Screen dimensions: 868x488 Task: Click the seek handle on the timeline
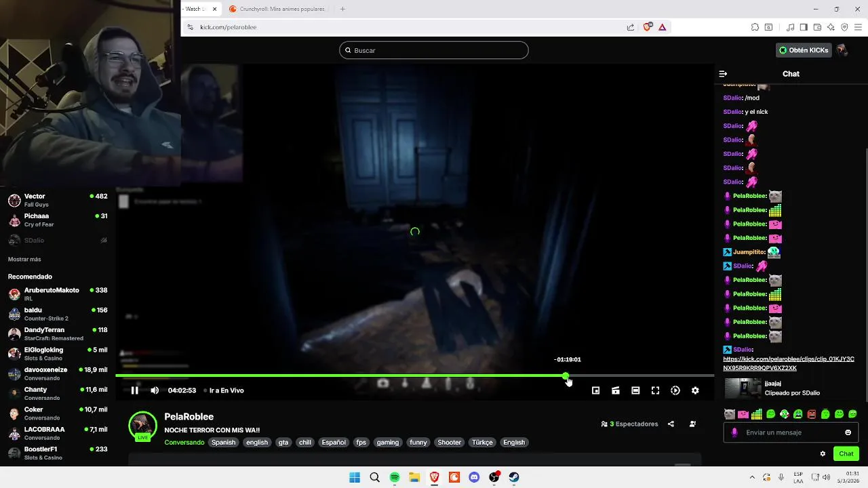[x=566, y=375]
